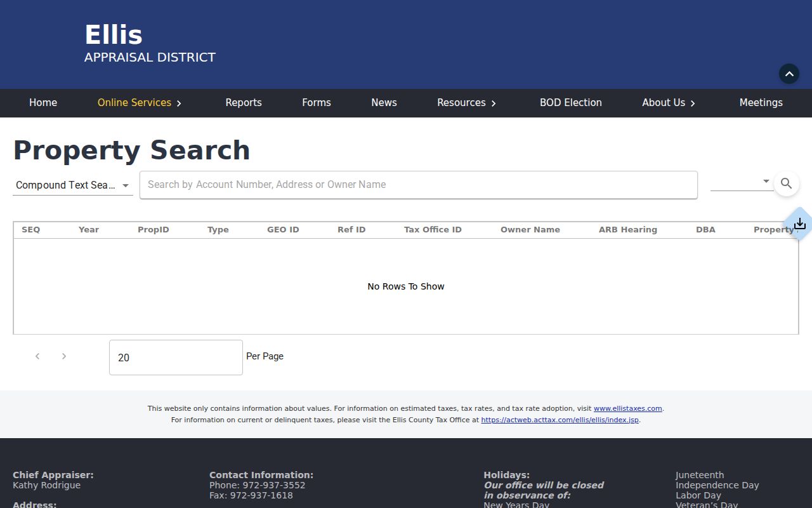Expand the About Us menu
The image size is (812, 508).
point(669,103)
